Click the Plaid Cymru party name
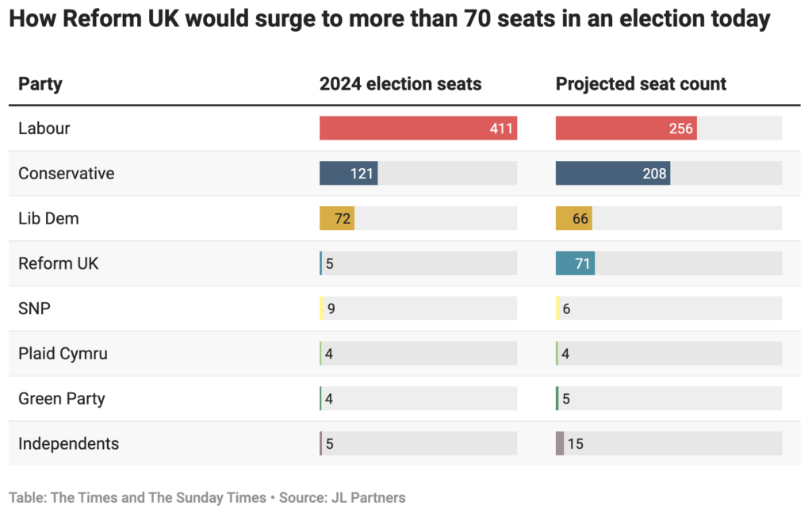The image size is (812, 521). coord(63,354)
